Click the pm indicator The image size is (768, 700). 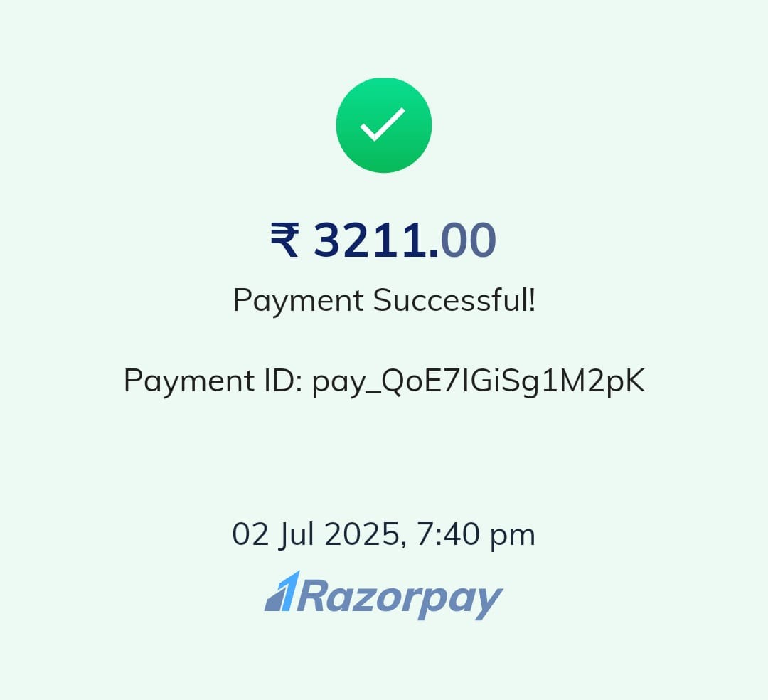(x=512, y=537)
